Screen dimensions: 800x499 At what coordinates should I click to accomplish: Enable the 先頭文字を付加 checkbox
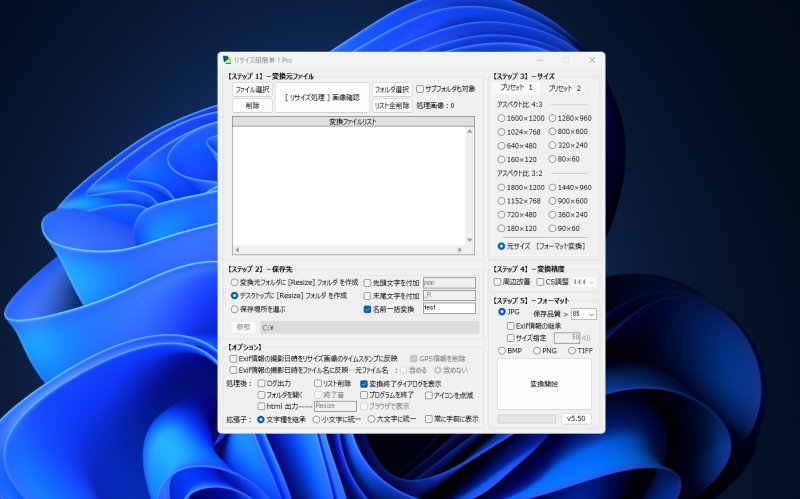pos(391,283)
